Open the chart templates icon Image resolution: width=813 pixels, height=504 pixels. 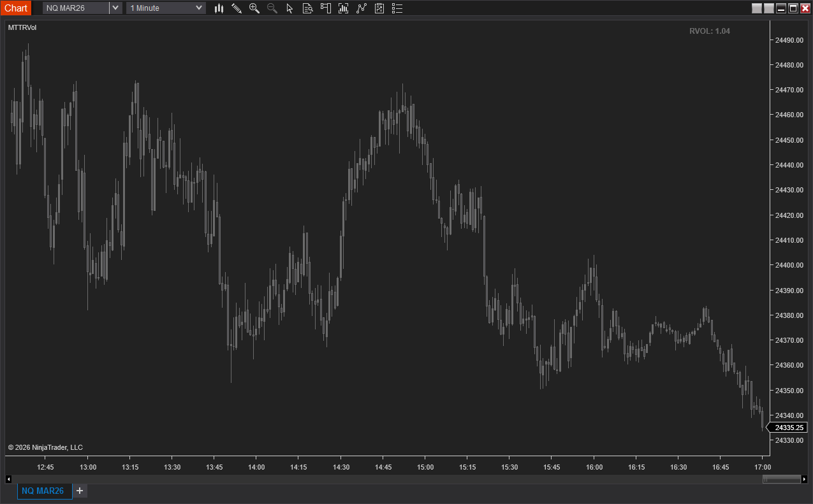379,8
